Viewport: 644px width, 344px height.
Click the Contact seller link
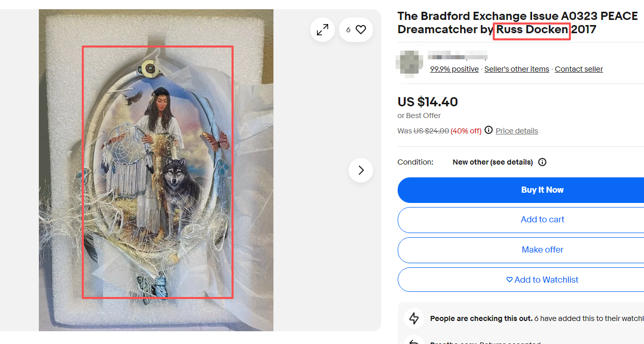pyautogui.click(x=579, y=69)
